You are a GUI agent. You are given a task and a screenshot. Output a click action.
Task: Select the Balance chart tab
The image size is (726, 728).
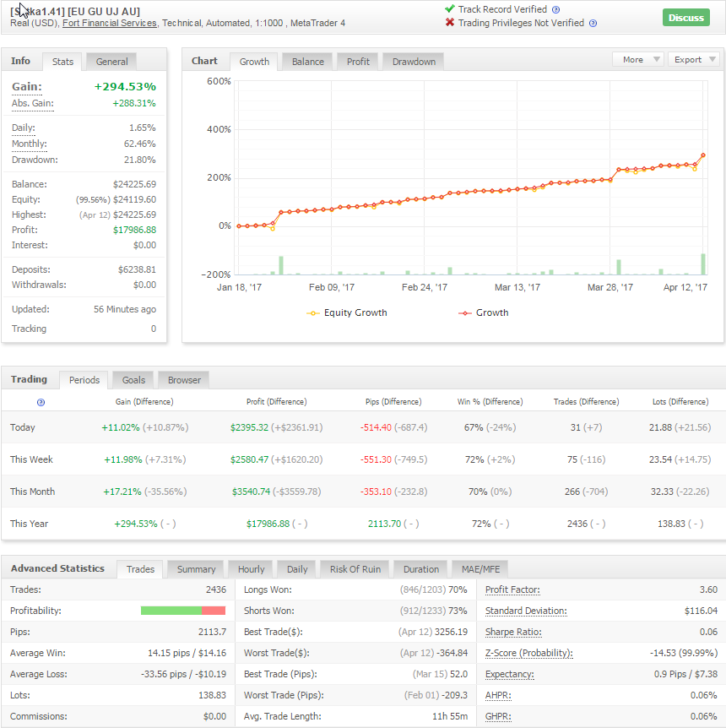(x=308, y=62)
